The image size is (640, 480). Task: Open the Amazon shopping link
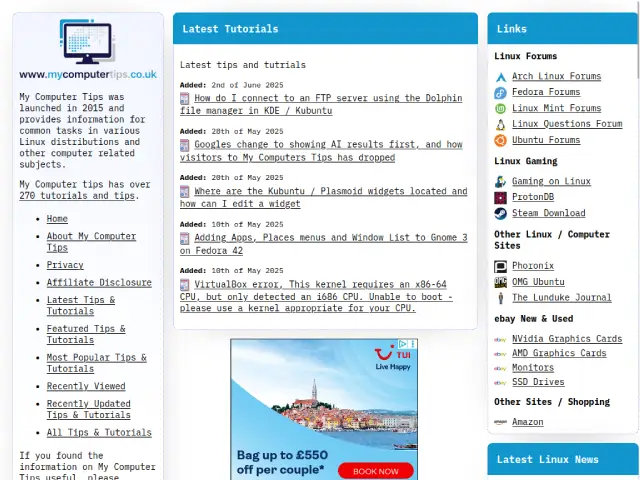click(528, 422)
